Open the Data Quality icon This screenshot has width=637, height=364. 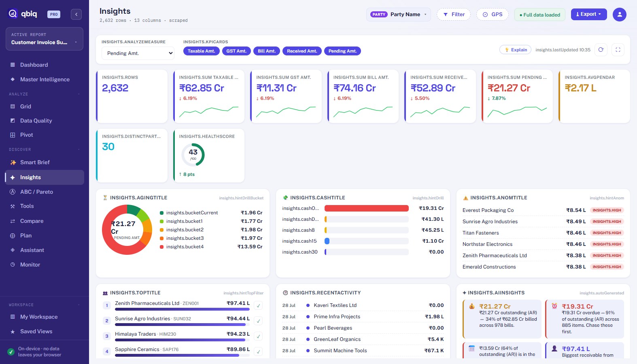click(x=13, y=121)
